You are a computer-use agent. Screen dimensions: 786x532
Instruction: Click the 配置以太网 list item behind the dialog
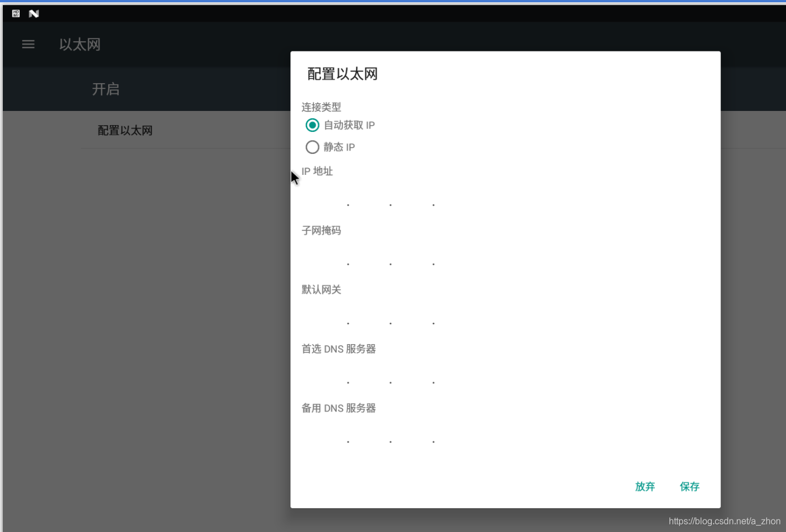click(125, 131)
